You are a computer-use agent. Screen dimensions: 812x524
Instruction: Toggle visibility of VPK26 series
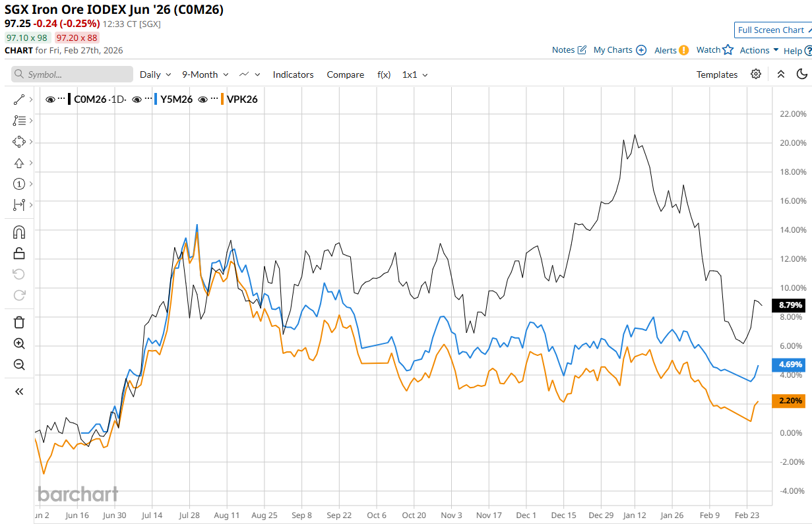203,100
